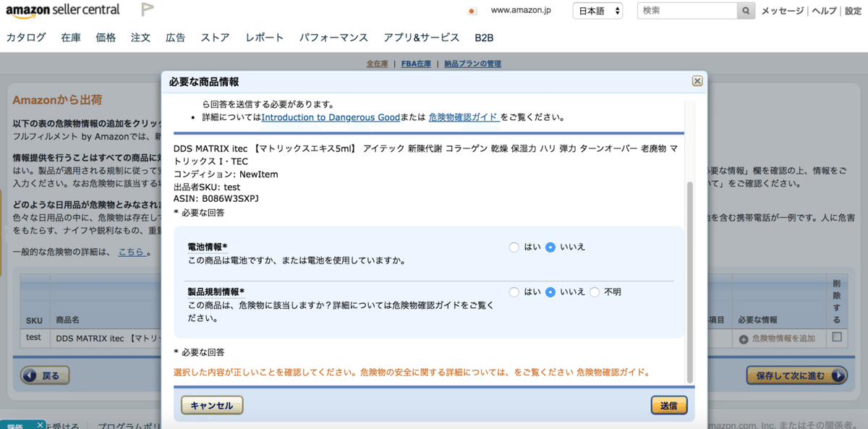This screenshot has width=868, height=429.
Task: Click the search magnifier button
Action: 747,11
